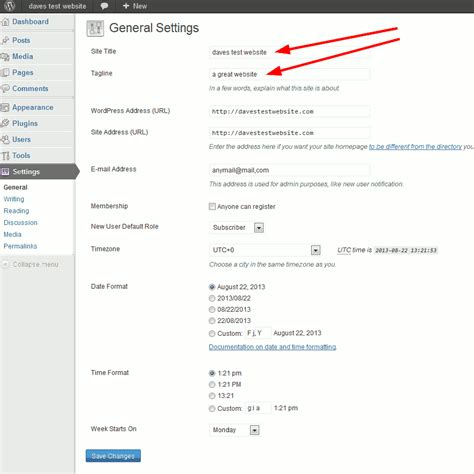Click the Plugins plug icon
Image resolution: width=474 pixels, height=474 pixels.
pyautogui.click(x=5, y=124)
